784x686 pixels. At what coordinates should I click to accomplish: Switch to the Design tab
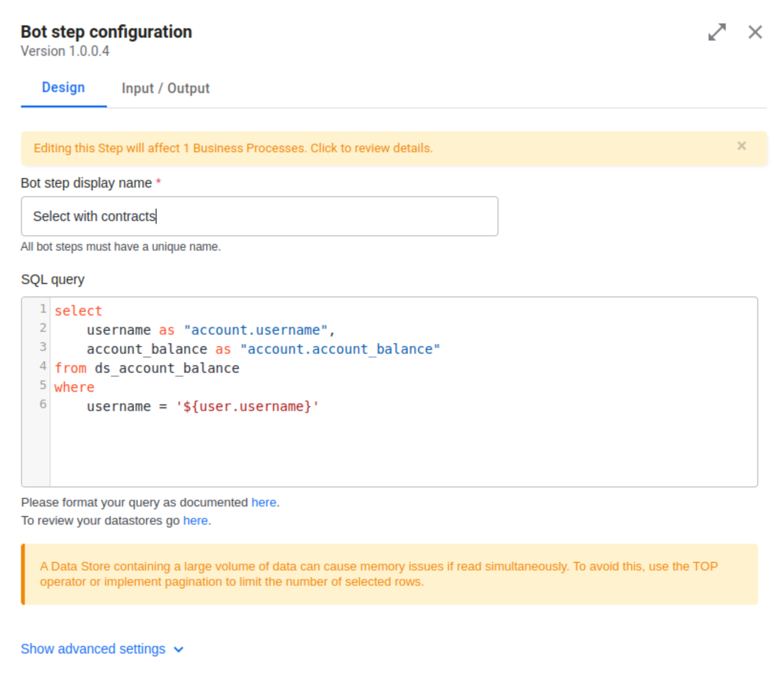click(x=64, y=88)
